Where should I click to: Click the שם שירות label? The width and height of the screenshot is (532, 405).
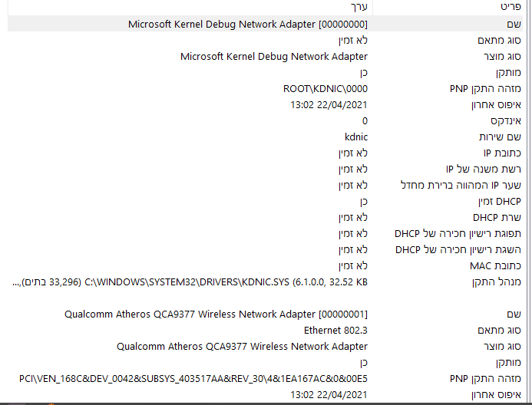(499, 137)
